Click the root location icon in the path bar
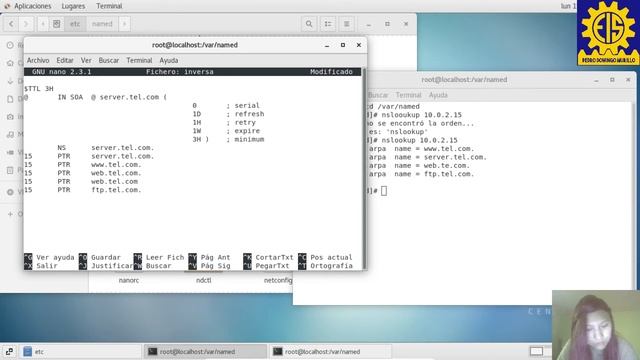640x360 pixels. [x=56, y=24]
